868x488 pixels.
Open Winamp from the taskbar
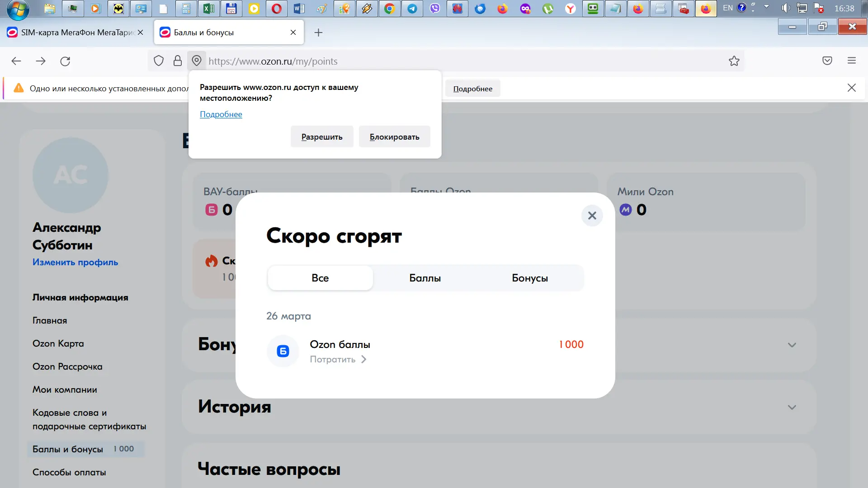click(367, 9)
